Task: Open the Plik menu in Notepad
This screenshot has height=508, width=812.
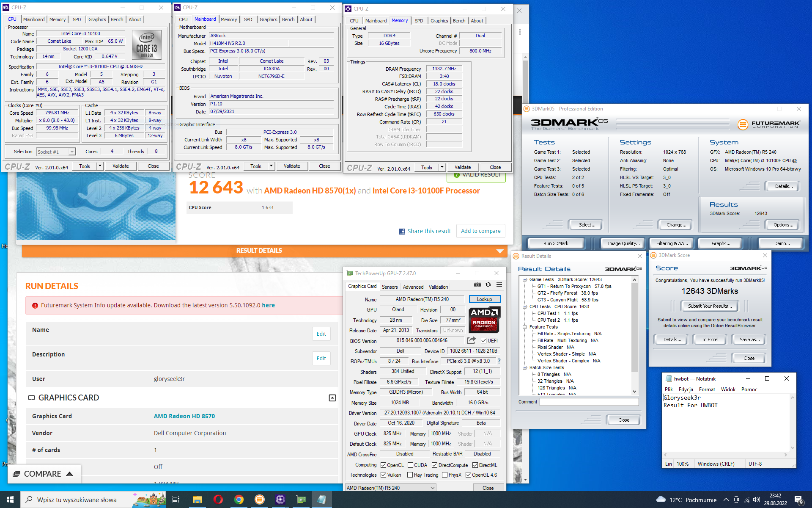Action: tap(669, 389)
